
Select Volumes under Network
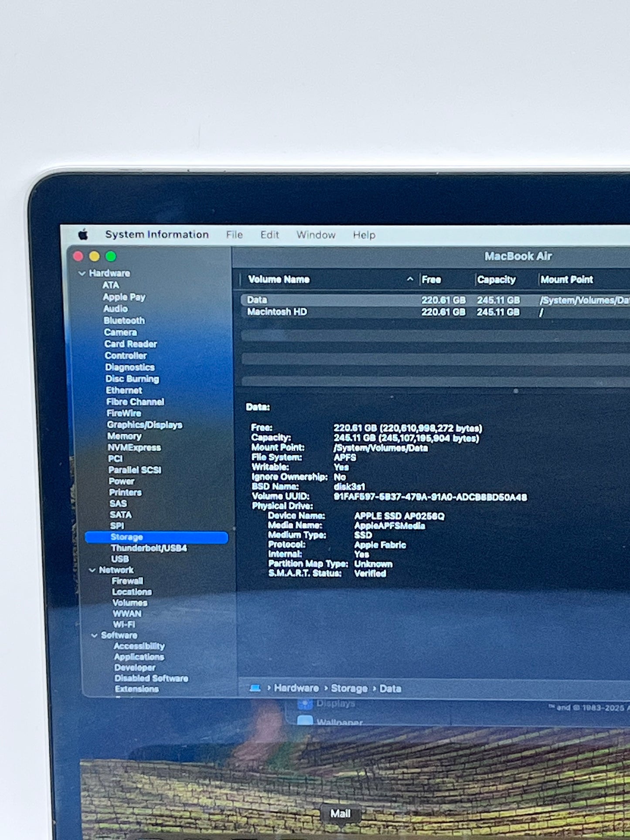130,603
